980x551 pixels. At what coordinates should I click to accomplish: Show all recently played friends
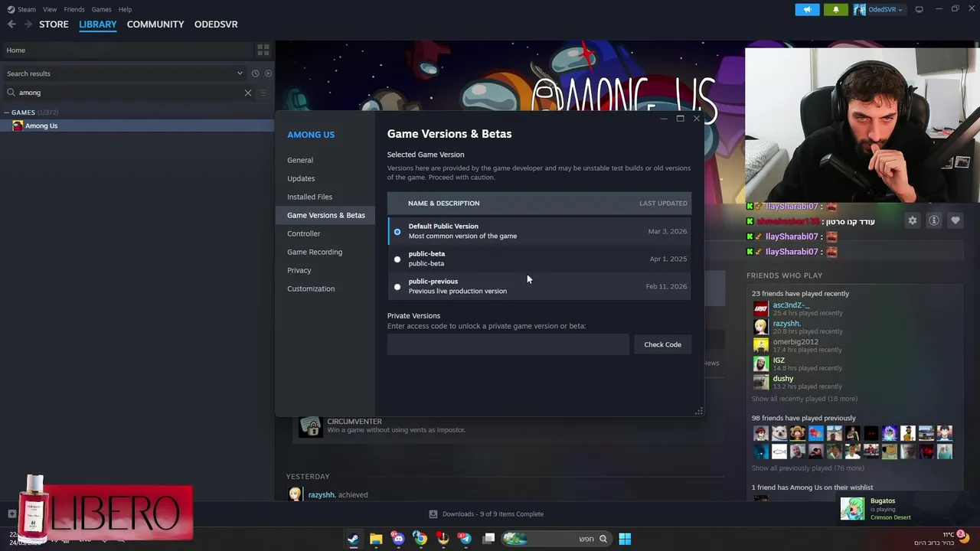coord(804,399)
